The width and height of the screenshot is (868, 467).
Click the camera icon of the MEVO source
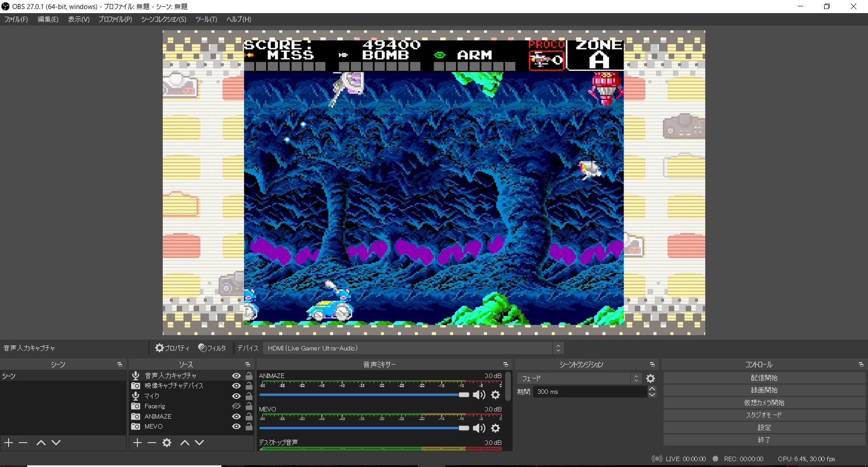coord(136,426)
